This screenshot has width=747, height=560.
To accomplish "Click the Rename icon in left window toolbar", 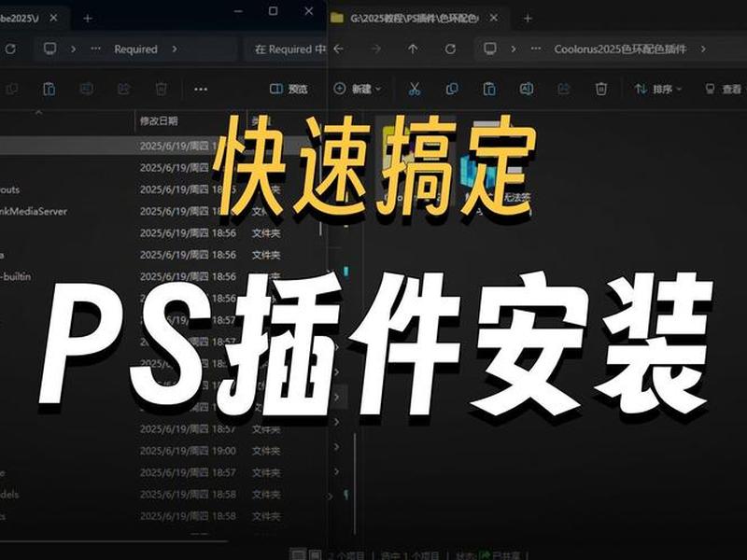I will tap(87, 89).
